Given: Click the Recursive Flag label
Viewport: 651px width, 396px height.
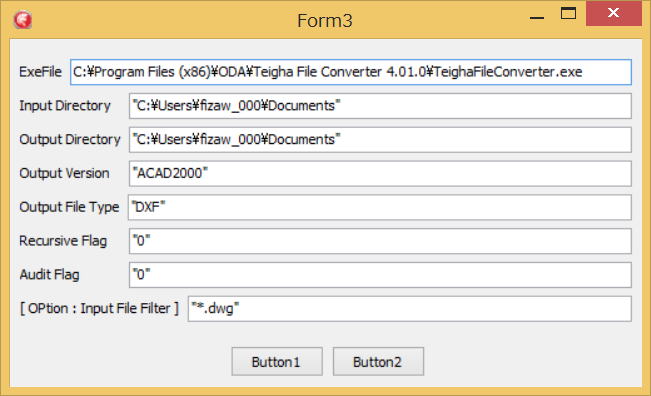Looking at the screenshot, I should coord(63,241).
